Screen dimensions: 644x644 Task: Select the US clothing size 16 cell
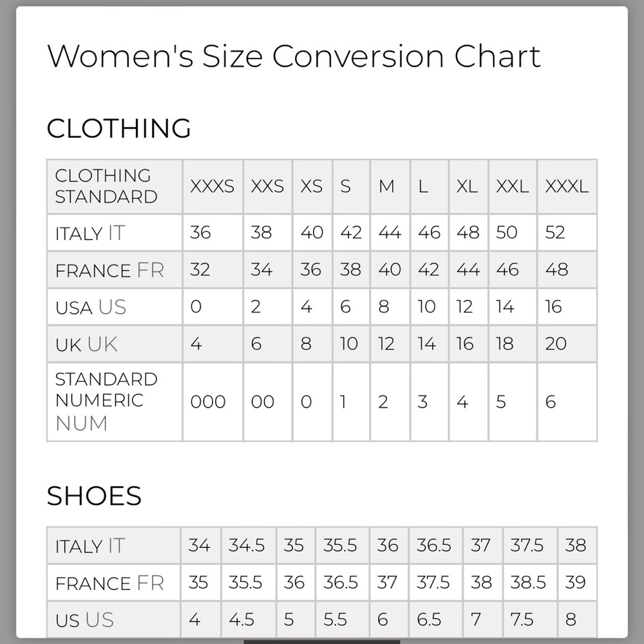pos(567,307)
